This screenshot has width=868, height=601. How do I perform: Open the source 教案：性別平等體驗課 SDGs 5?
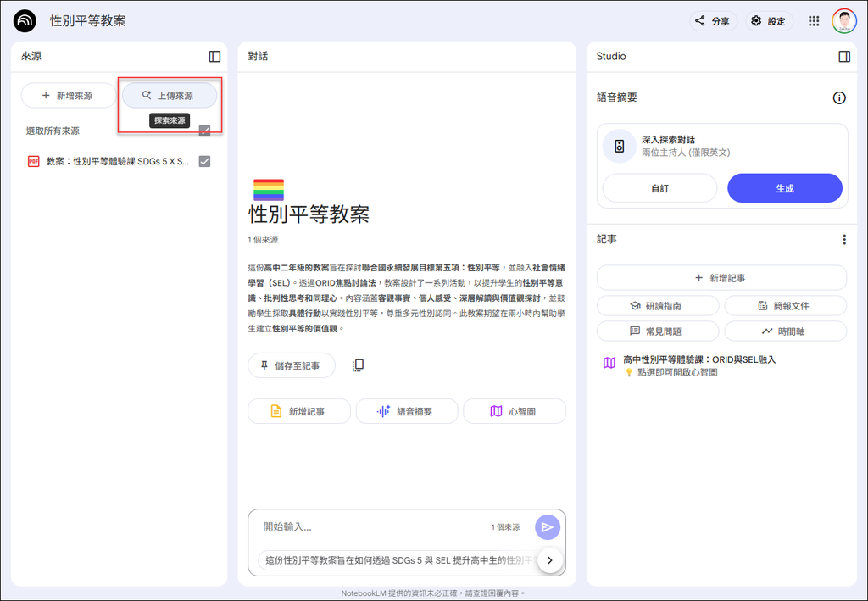pyautogui.click(x=117, y=162)
